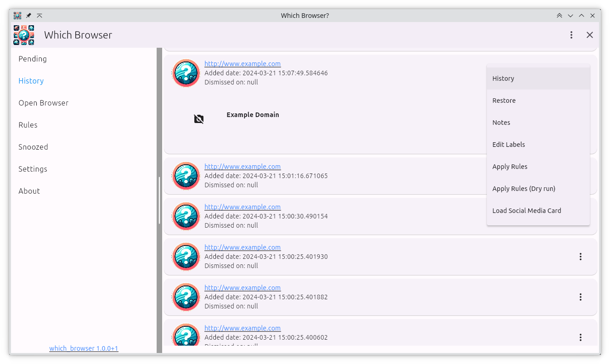Choose Apply Rules (Dry run) from the context menu
Screen dimensions: 610x364
[x=524, y=188]
